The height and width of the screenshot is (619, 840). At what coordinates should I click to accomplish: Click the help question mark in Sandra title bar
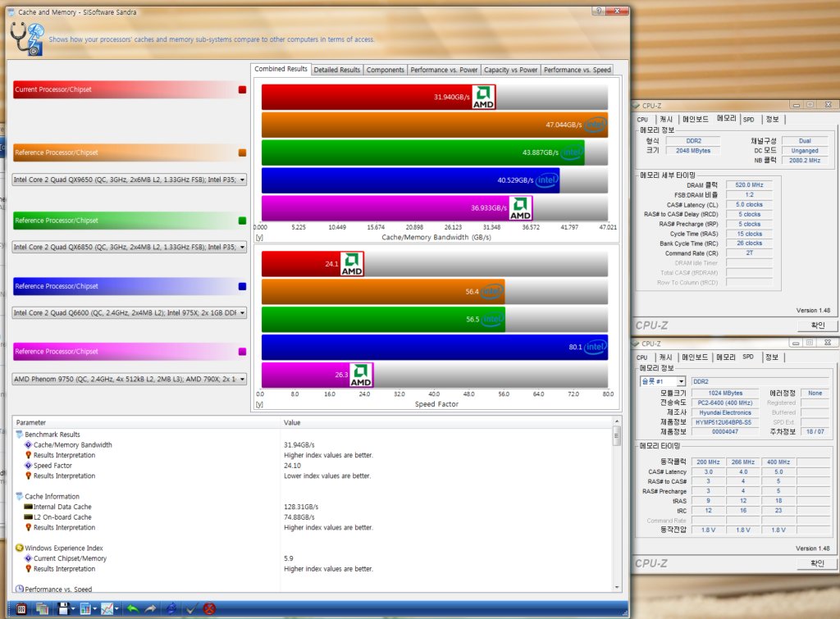pyautogui.click(x=599, y=11)
